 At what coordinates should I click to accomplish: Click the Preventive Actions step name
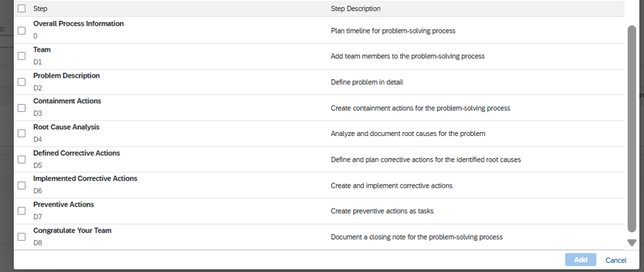[x=63, y=204]
